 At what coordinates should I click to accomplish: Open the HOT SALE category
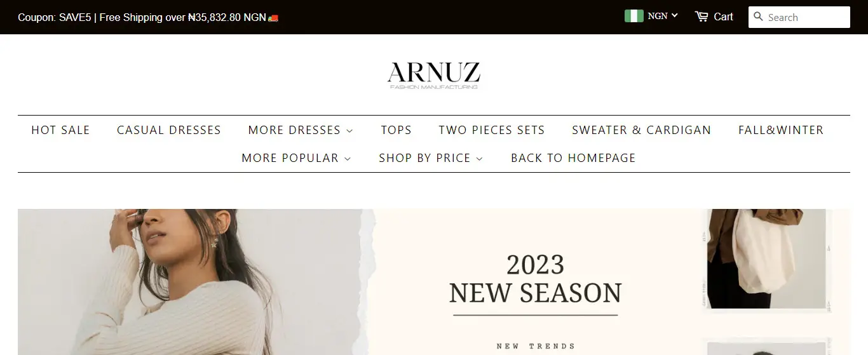coord(60,130)
